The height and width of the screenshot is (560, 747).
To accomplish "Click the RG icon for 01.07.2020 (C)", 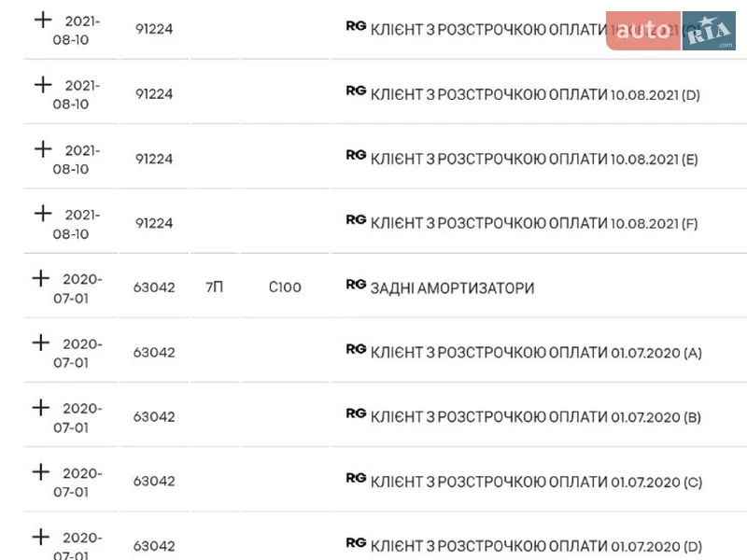I will coord(356,478).
